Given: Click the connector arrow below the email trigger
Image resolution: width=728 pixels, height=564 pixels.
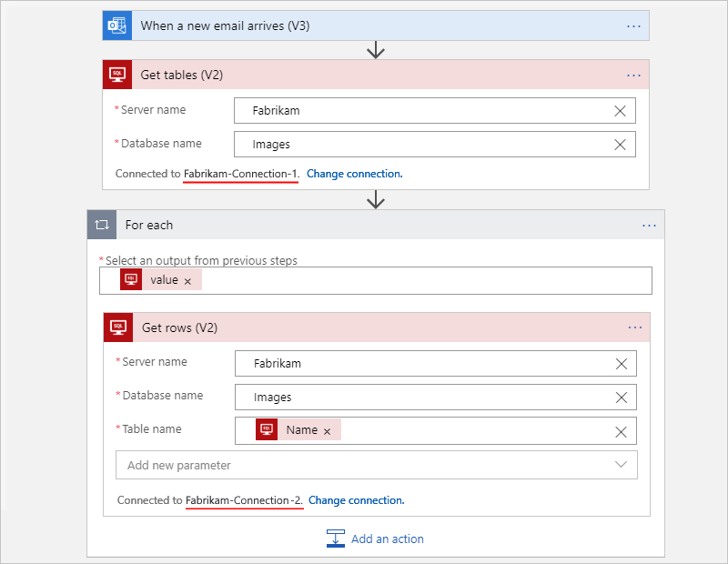Looking at the screenshot, I should click(x=376, y=50).
